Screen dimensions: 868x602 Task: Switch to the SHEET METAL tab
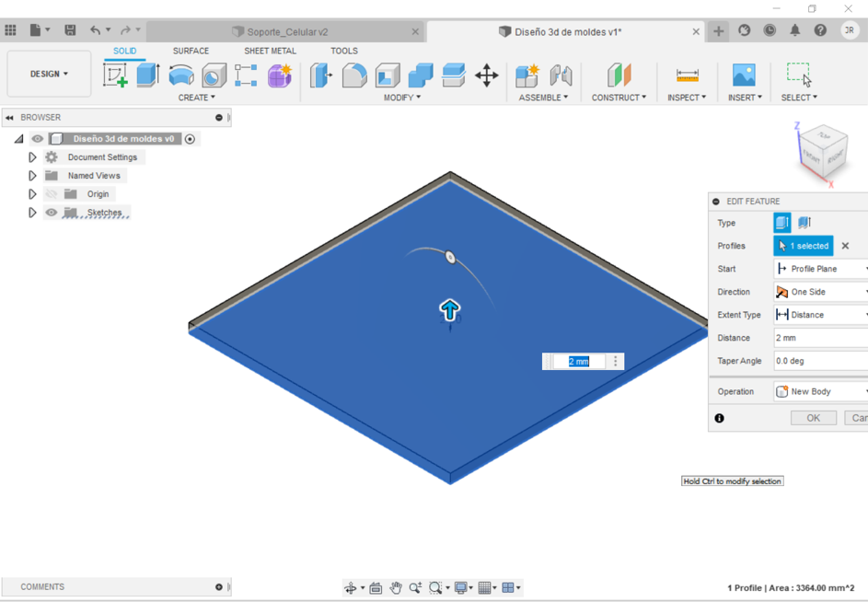pos(270,51)
